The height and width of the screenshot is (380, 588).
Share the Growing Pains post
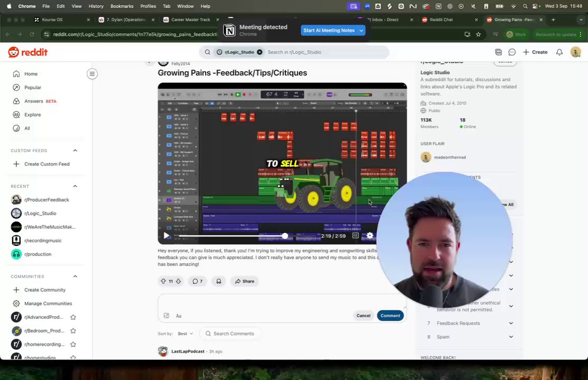coord(244,281)
